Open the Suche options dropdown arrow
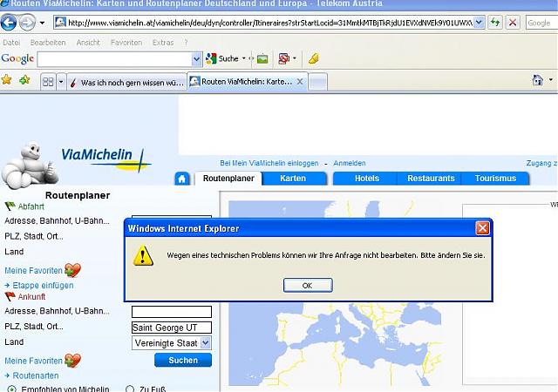This screenshot has width=558, height=392. [244, 58]
